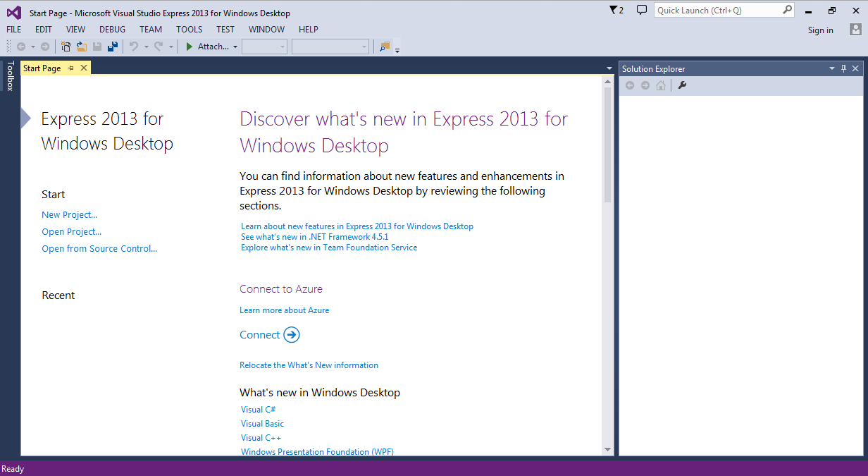Open the VIEW menu

pyautogui.click(x=76, y=30)
